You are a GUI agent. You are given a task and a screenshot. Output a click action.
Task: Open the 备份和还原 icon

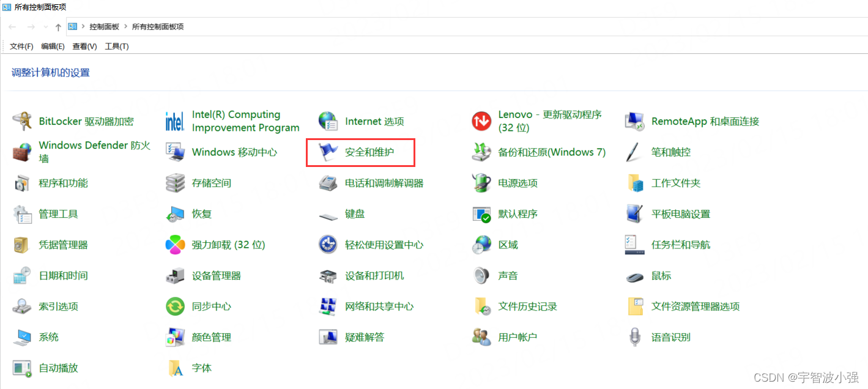coord(482,152)
